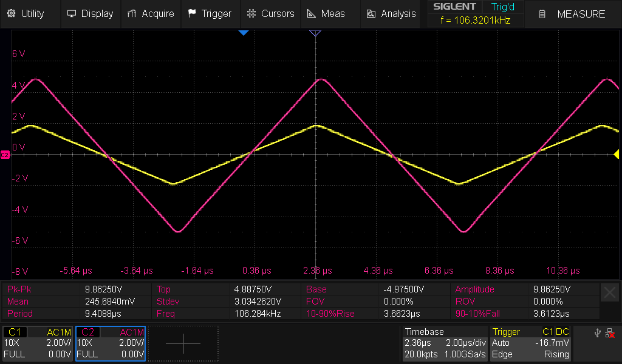
Task: Click the Auto trigger mode label
Action: pyautogui.click(x=501, y=343)
